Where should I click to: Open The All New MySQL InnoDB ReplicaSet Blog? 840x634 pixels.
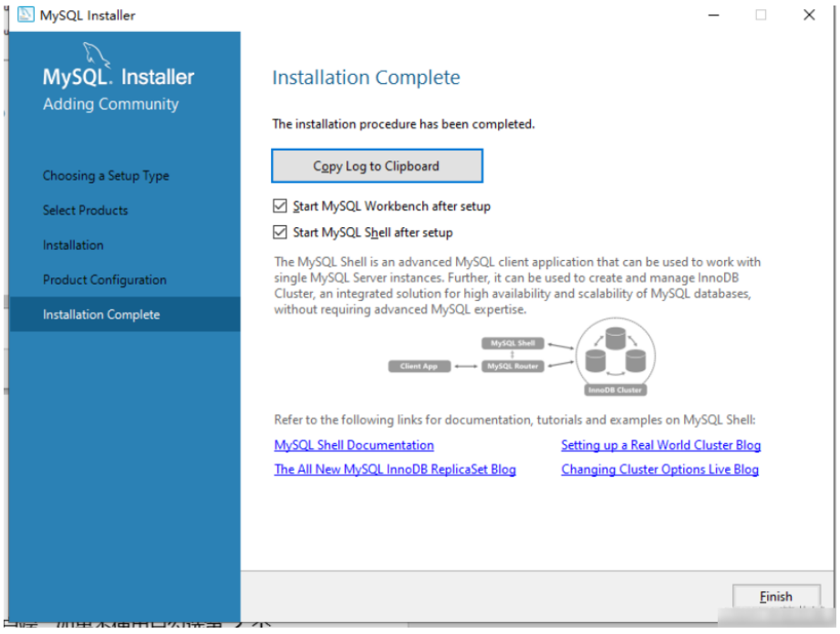(x=395, y=469)
